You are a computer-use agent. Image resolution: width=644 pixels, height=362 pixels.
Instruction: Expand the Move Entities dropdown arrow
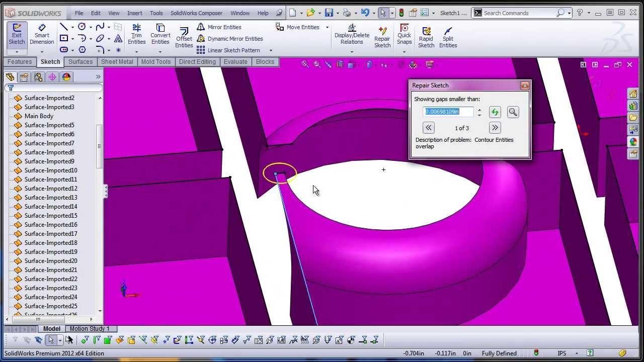327,27
